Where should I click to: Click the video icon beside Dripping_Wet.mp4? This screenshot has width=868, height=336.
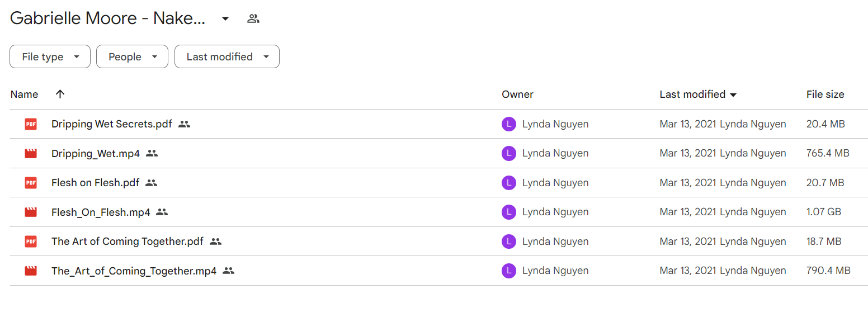(x=31, y=153)
